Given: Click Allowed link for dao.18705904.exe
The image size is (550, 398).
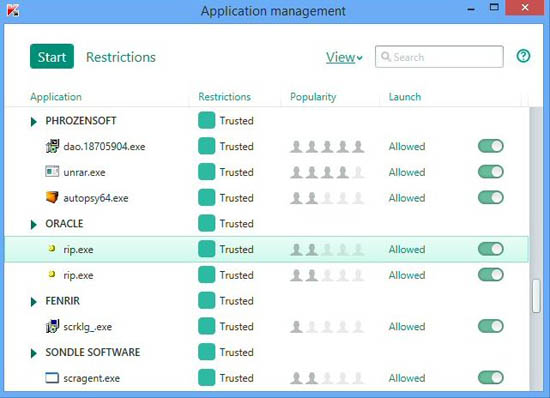Looking at the screenshot, I should [407, 146].
